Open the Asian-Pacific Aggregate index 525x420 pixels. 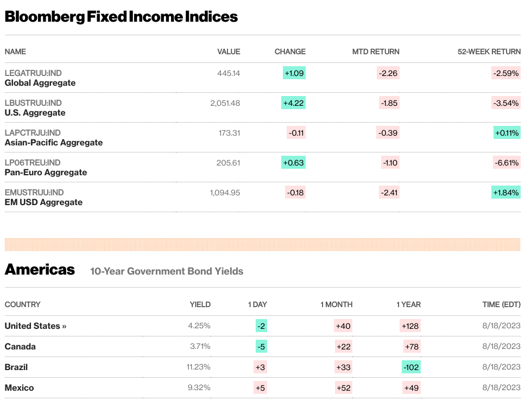(54, 143)
